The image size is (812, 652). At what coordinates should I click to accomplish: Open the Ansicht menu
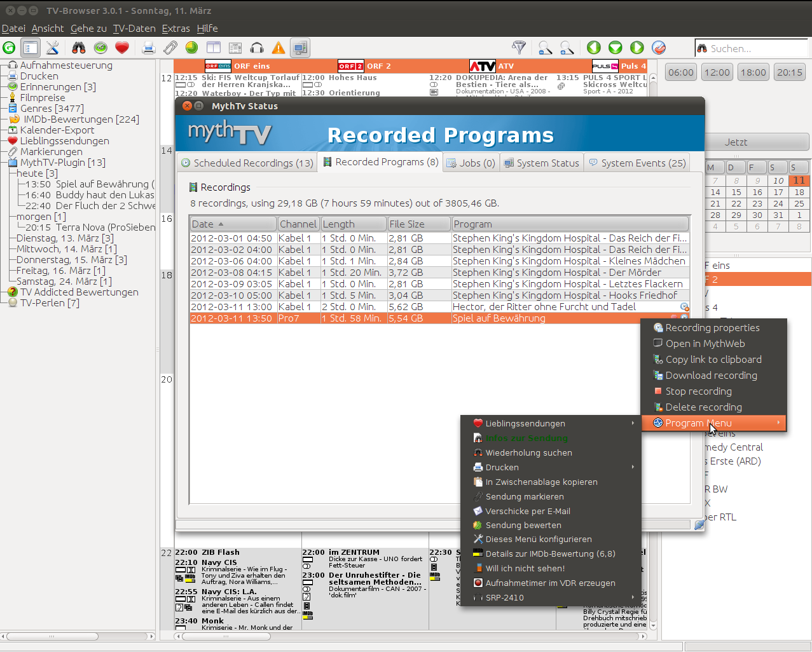pos(48,29)
